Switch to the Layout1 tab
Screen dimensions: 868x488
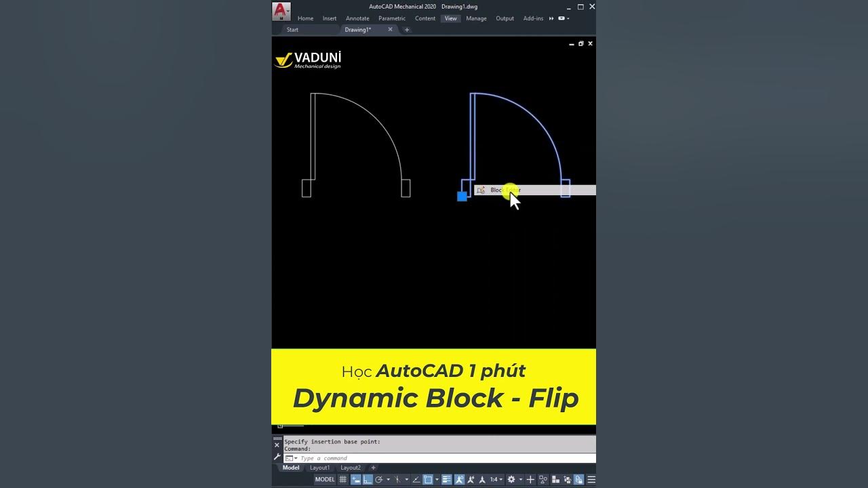[x=319, y=468]
